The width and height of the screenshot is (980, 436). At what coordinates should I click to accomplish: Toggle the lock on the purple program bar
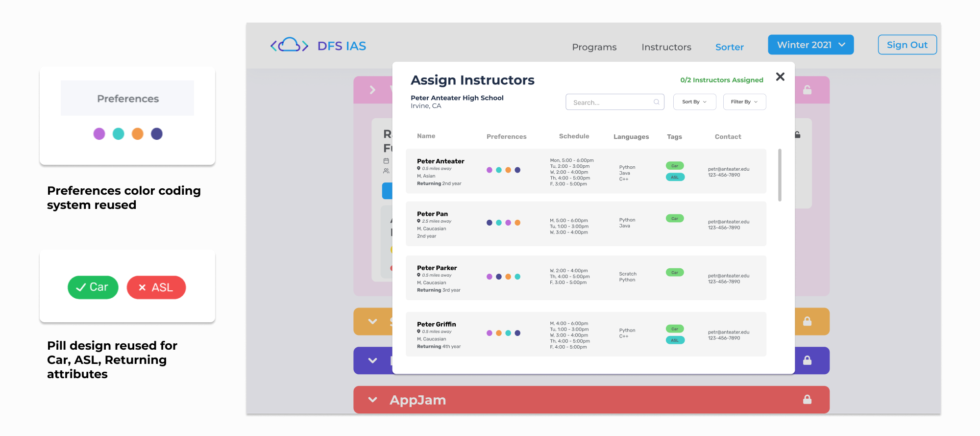(807, 360)
